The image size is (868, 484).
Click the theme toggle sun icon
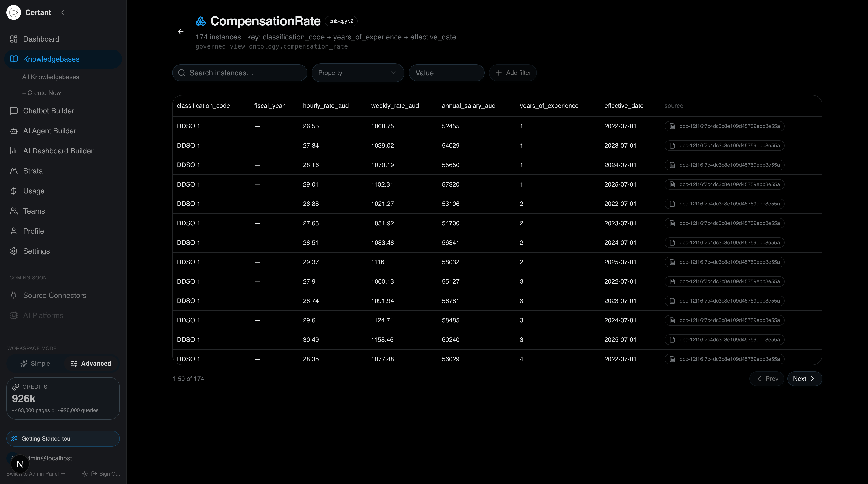(x=85, y=474)
